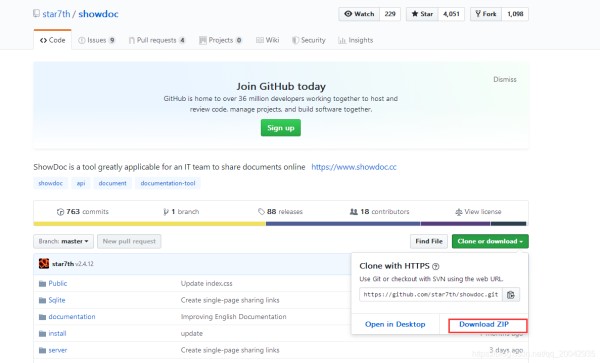Viewport: 600px width, 363px height.
Task: Open the star7th owner link
Action: pyautogui.click(x=56, y=14)
